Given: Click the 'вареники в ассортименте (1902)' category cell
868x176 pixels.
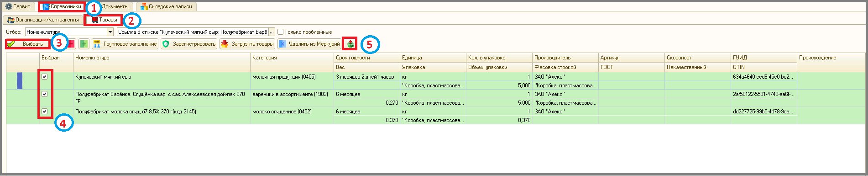Looking at the screenshot, I should (x=290, y=94).
